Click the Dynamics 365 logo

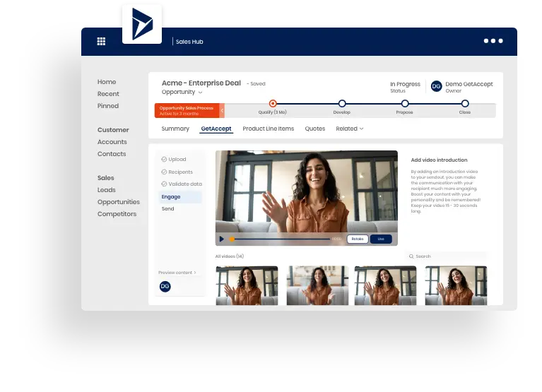(x=142, y=24)
